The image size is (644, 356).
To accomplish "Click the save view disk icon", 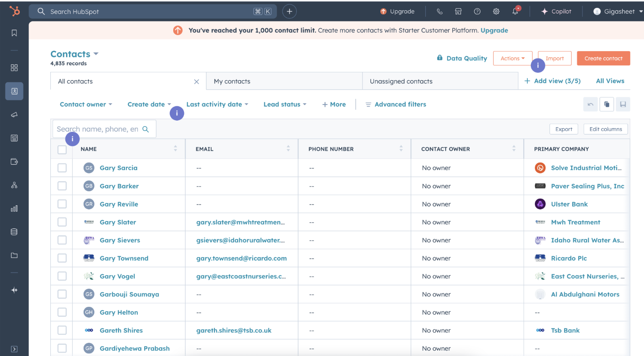I will tap(623, 104).
